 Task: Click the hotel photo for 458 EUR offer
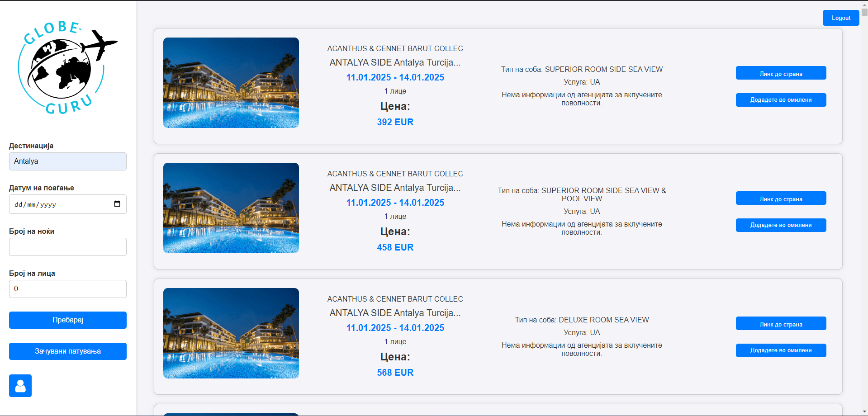231,208
